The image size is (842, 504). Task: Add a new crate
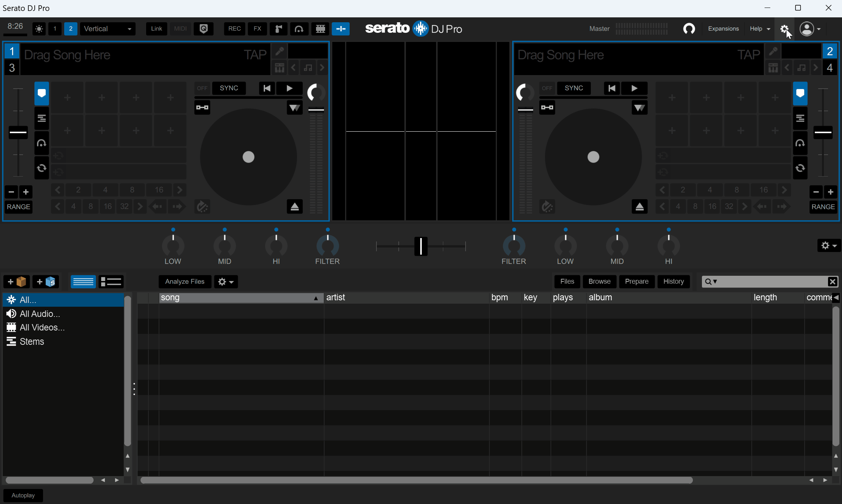click(17, 282)
